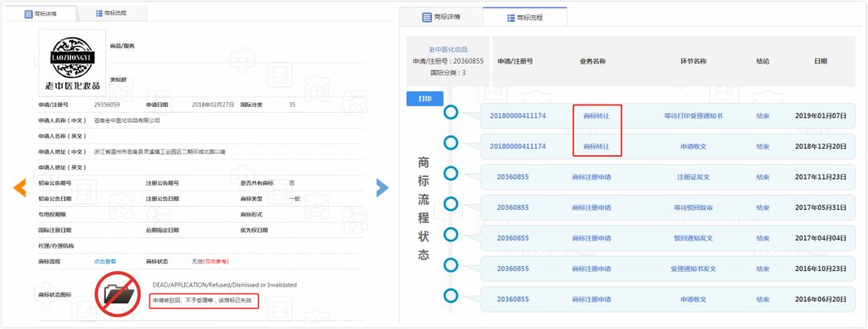This screenshot has height=329, width=868.
Task: Click the dead-status folder prohibition icon
Action: tap(117, 294)
